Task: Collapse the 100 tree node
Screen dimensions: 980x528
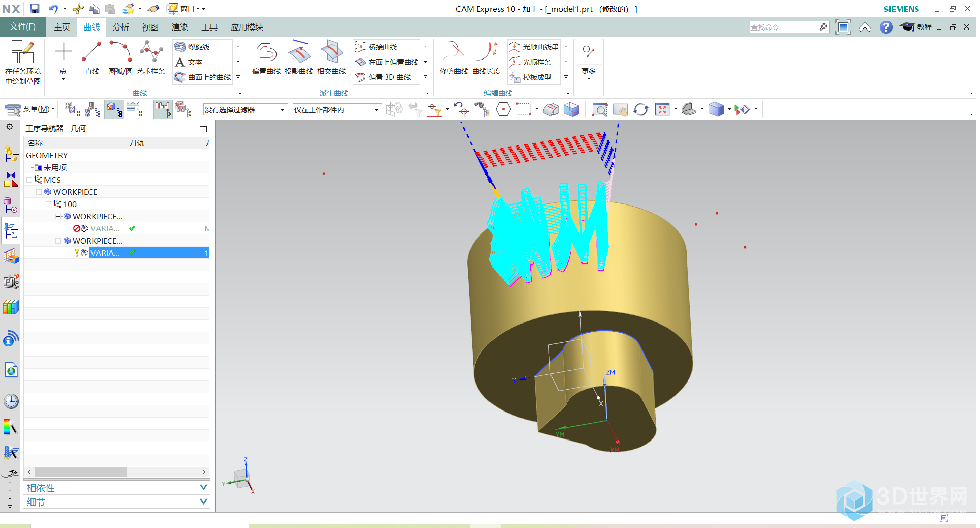Action: (x=49, y=204)
